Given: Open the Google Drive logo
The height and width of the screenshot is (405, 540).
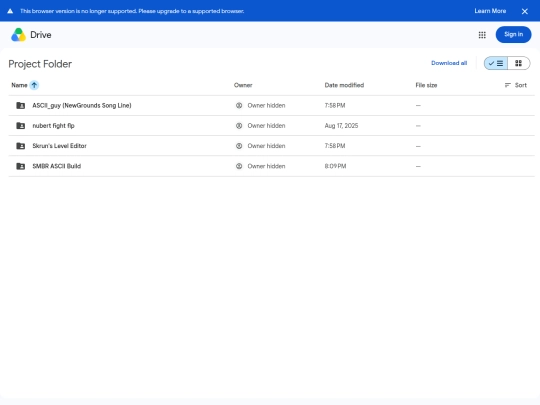Looking at the screenshot, I should (19, 35).
